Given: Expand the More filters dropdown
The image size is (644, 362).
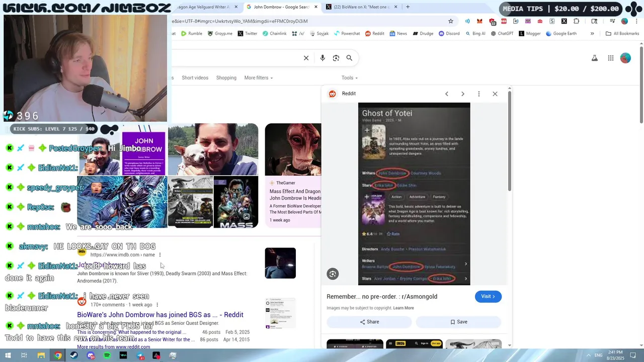Looking at the screenshot, I should (x=259, y=78).
